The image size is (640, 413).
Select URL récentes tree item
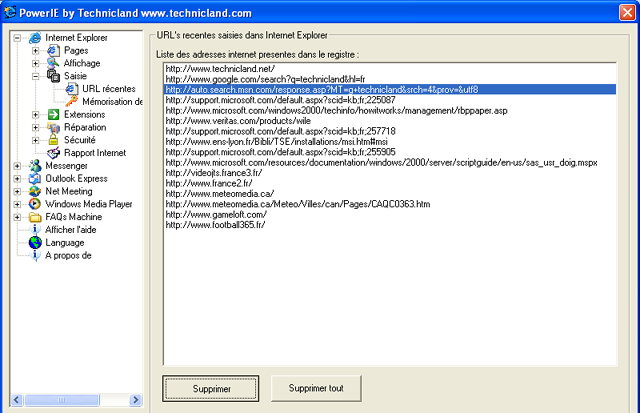109,89
